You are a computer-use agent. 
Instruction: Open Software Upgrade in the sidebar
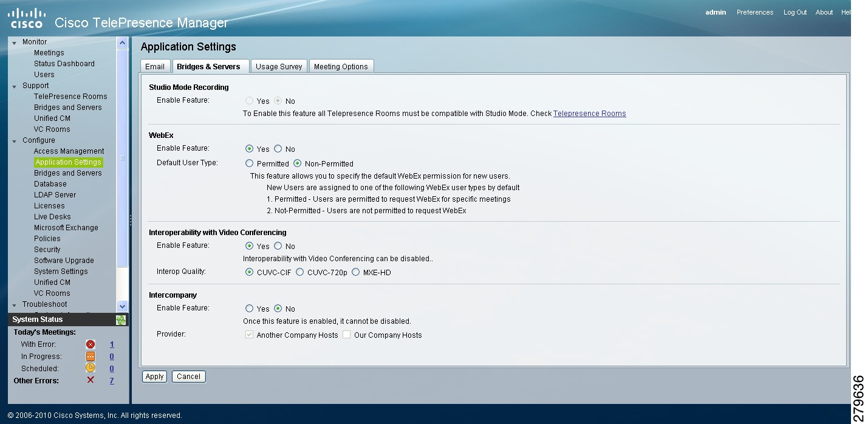pos(64,261)
